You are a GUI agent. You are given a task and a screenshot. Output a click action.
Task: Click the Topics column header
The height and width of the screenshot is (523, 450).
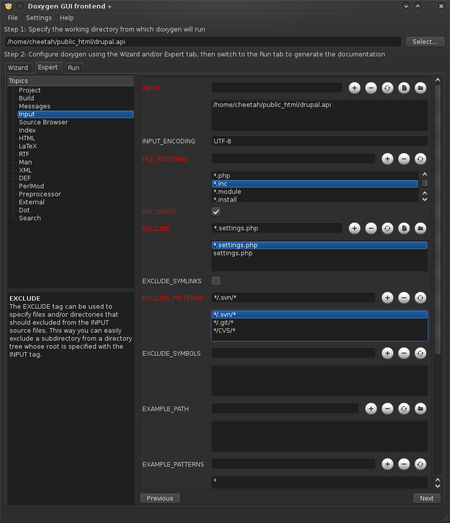click(x=70, y=81)
